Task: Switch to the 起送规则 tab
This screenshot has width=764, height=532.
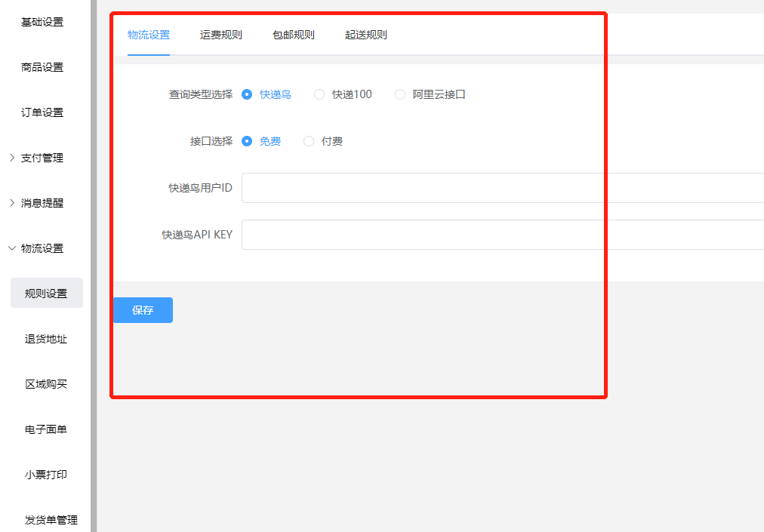Action: tap(366, 35)
